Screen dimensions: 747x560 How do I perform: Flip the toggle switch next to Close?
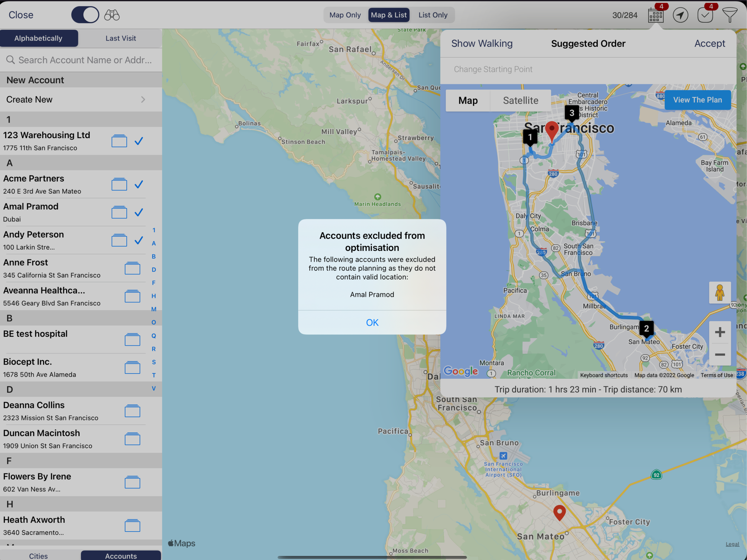[x=85, y=15]
